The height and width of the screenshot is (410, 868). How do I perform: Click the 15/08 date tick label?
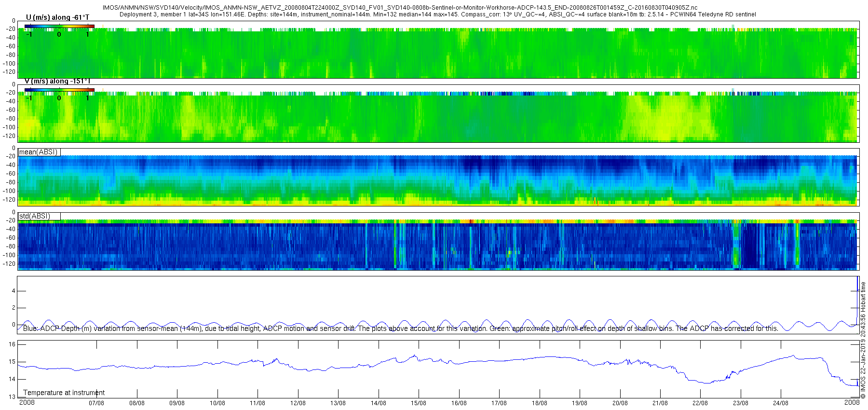click(419, 403)
